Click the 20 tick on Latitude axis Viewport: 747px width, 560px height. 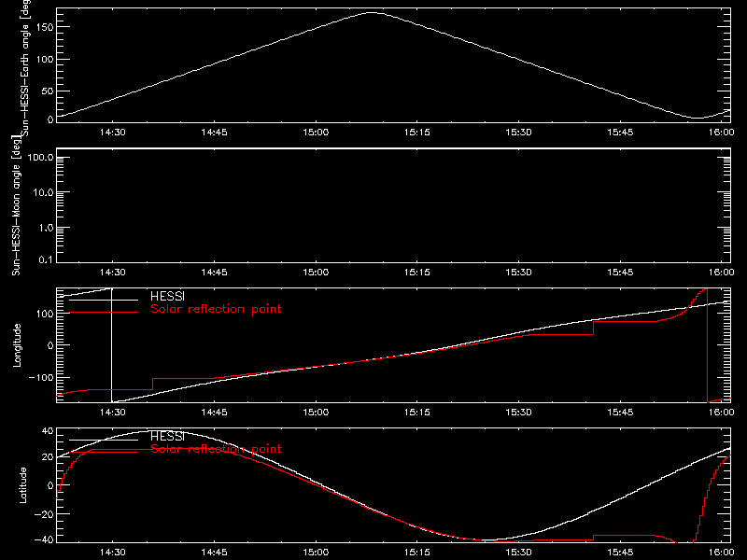tap(48, 456)
